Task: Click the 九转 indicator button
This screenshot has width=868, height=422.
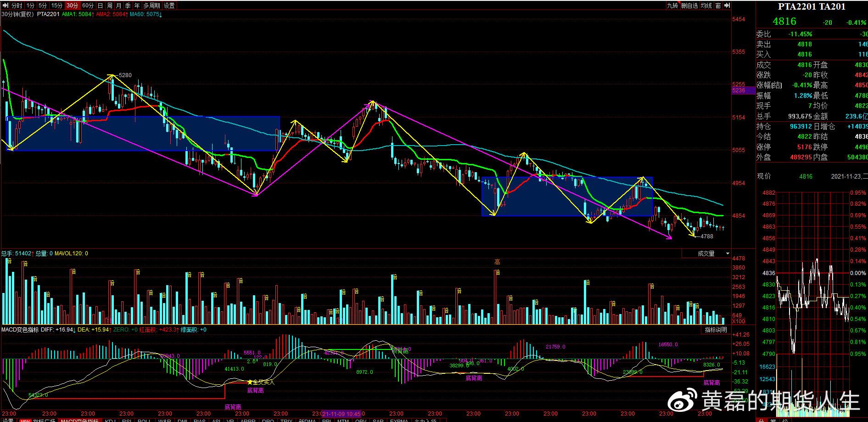Action: [672, 6]
